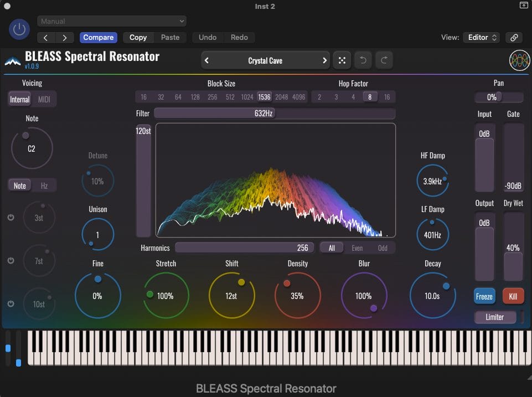Click the Density 35% knob
Image resolution: width=532 pixels, height=397 pixels.
pyautogui.click(x=297, y=296)
